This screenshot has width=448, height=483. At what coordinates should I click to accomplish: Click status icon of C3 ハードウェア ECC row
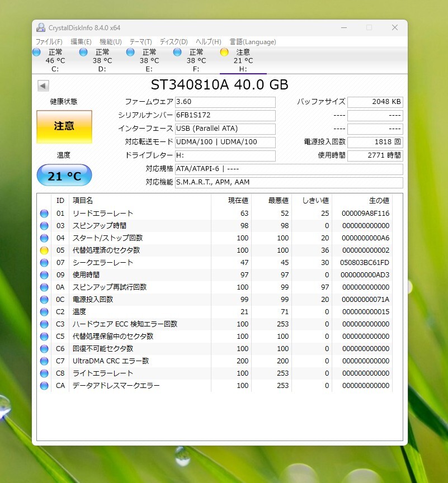tap(44, 324)
